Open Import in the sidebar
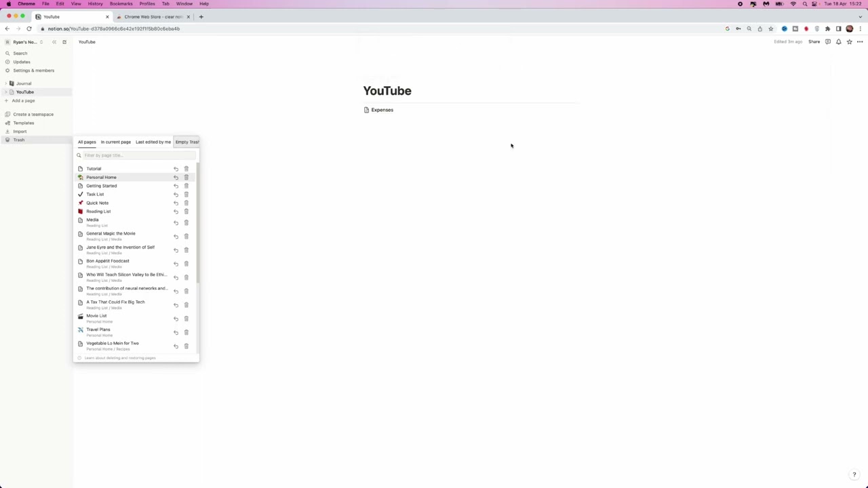Image resolution: width=868 pixels, height=488 pixels. 20,131
